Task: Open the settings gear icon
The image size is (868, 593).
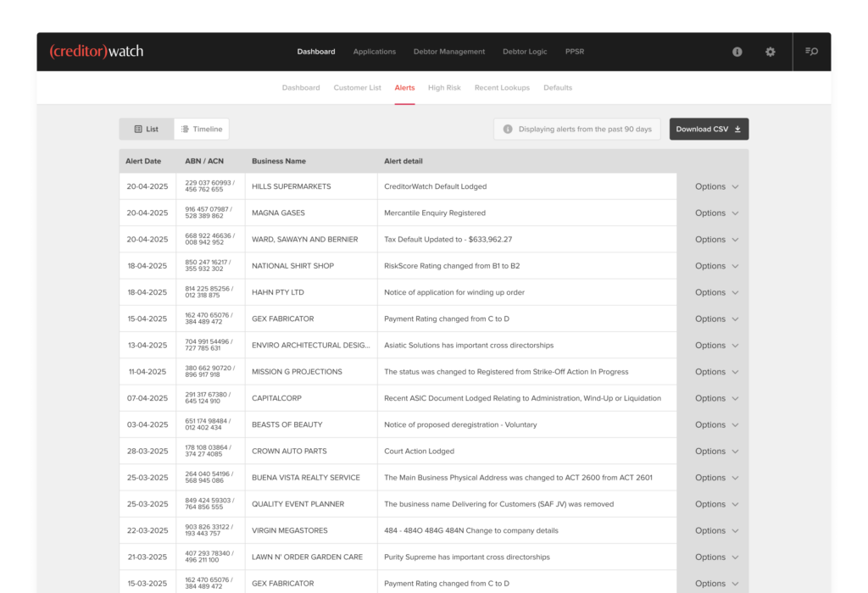Action: [770, 52]
